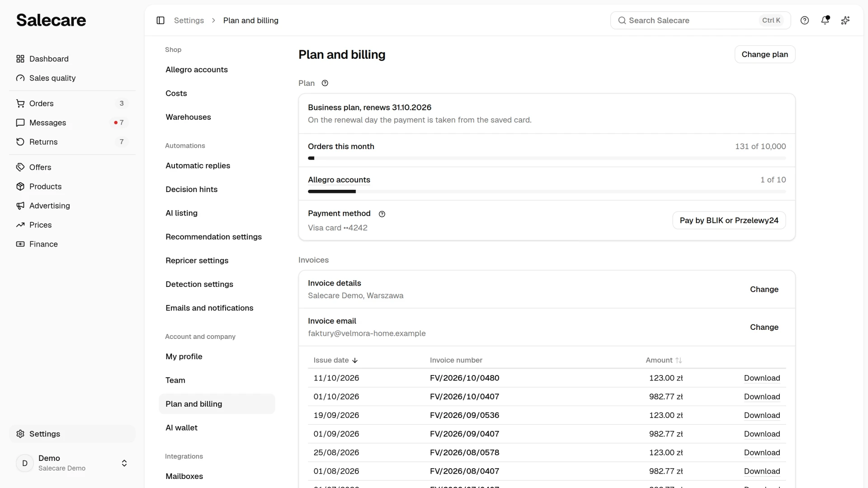
Task: Open the help icon in top bar
Action: pos(805,20)
